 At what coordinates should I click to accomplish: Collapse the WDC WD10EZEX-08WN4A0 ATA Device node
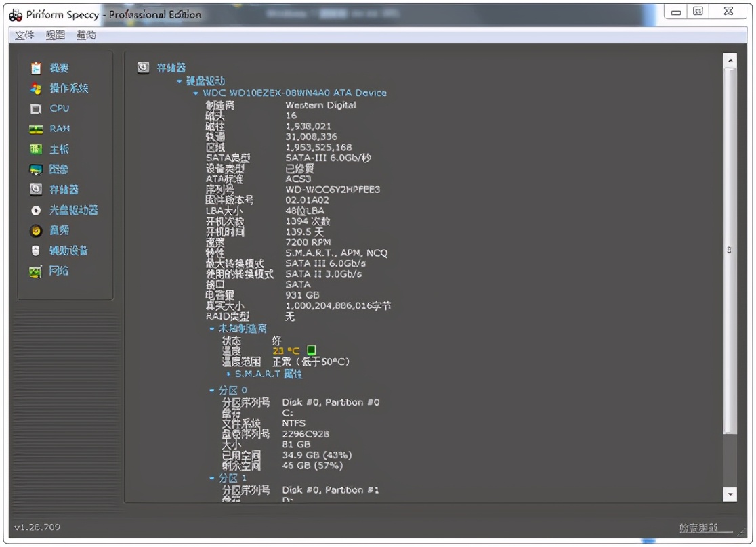(196, 93)
